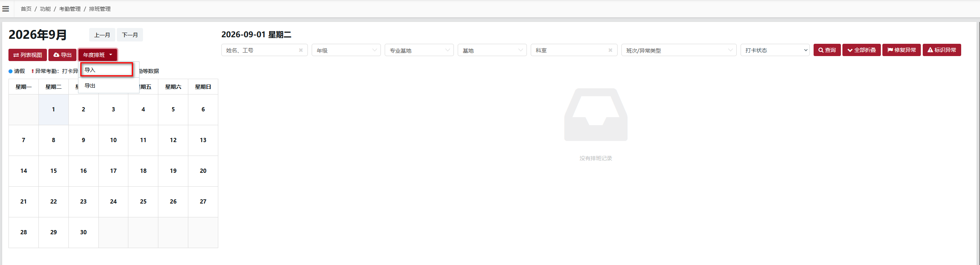Image resolution: width=980 pixels, height=265 pixels.
Task: Select calendar day 30
Action: coord(83,232)
